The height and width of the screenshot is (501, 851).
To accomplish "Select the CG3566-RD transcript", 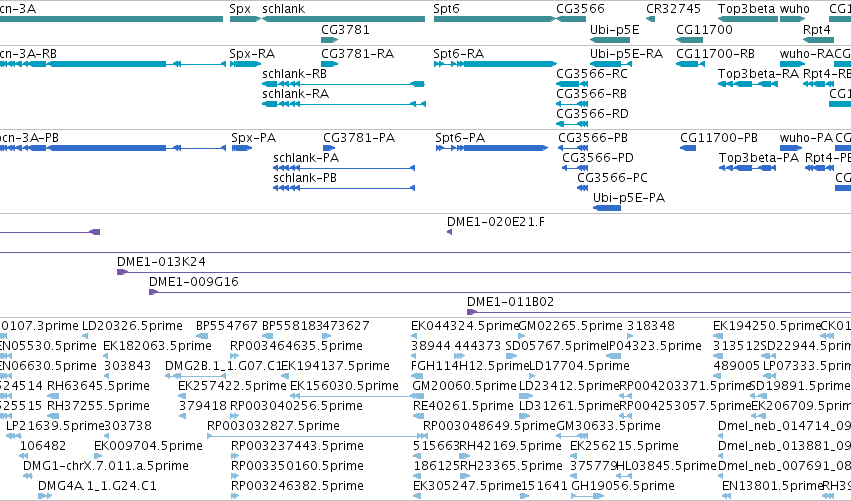I will point(572,124).
